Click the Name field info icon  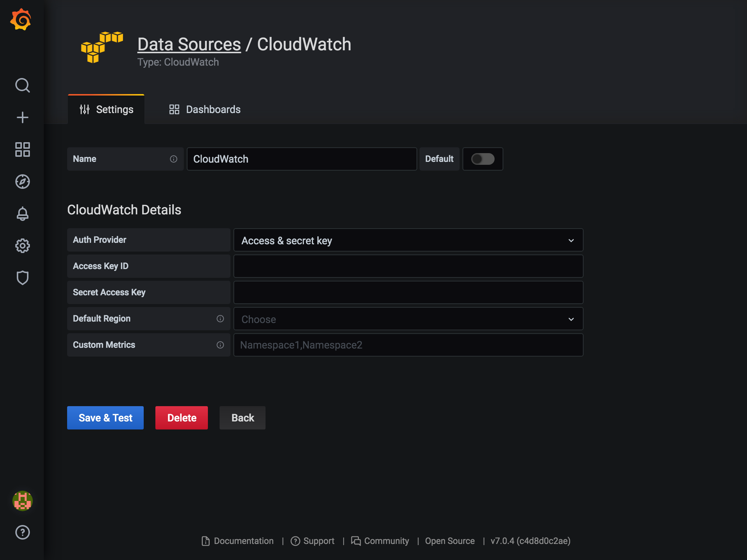point(174,159)
